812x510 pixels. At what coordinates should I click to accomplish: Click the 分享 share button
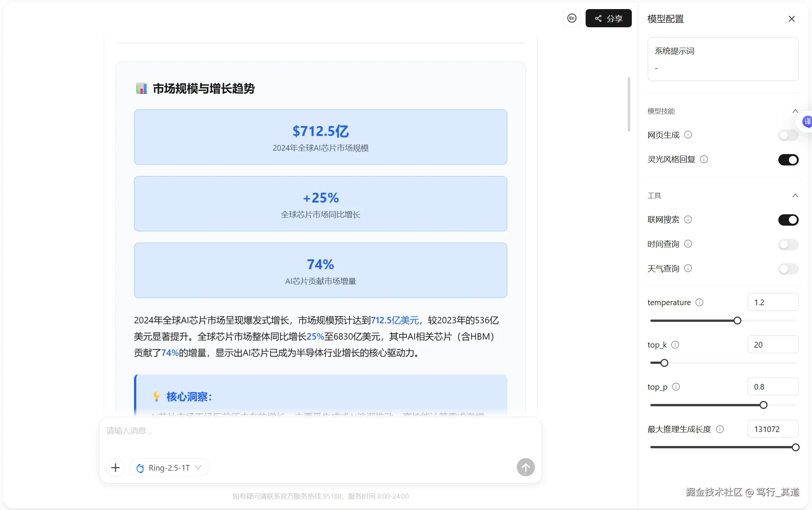(608, 18)
